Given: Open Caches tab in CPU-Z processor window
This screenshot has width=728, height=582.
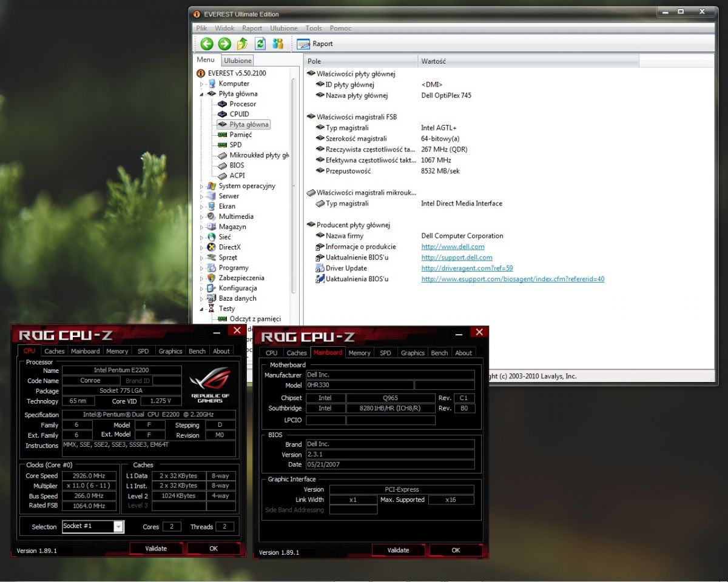Looking at the screenshot, I should pos(54,351).
